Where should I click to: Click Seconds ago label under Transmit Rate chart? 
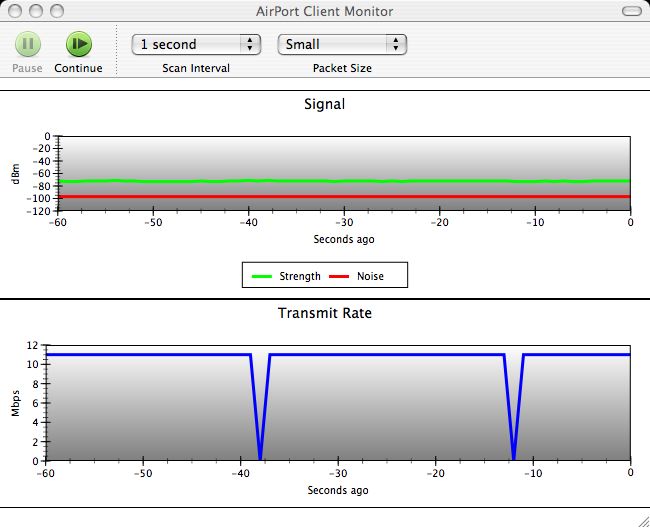tap(338, 490)
